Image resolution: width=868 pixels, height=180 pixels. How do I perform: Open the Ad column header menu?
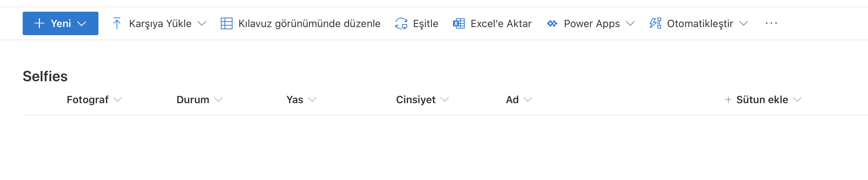click(519, 100)
